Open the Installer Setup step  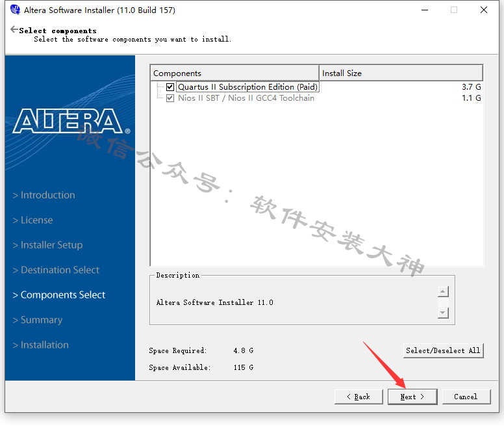(x=47, y=245)
